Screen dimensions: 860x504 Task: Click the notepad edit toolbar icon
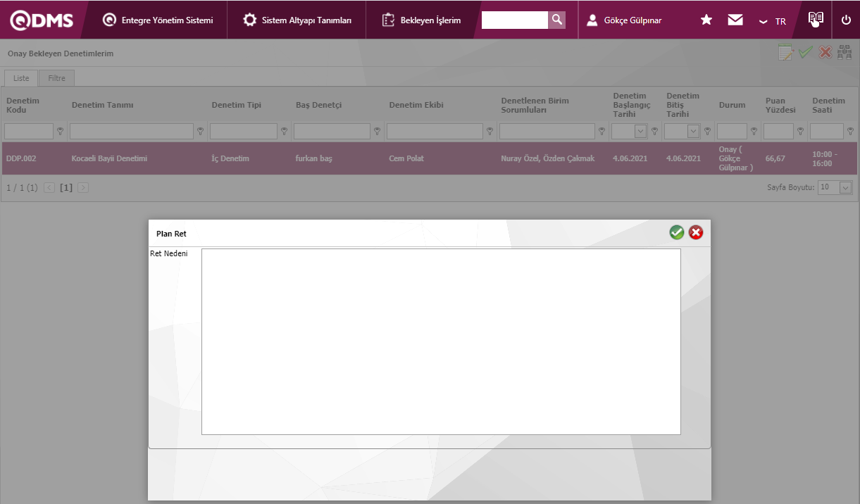pyautogui.click(x=785, y=53)
